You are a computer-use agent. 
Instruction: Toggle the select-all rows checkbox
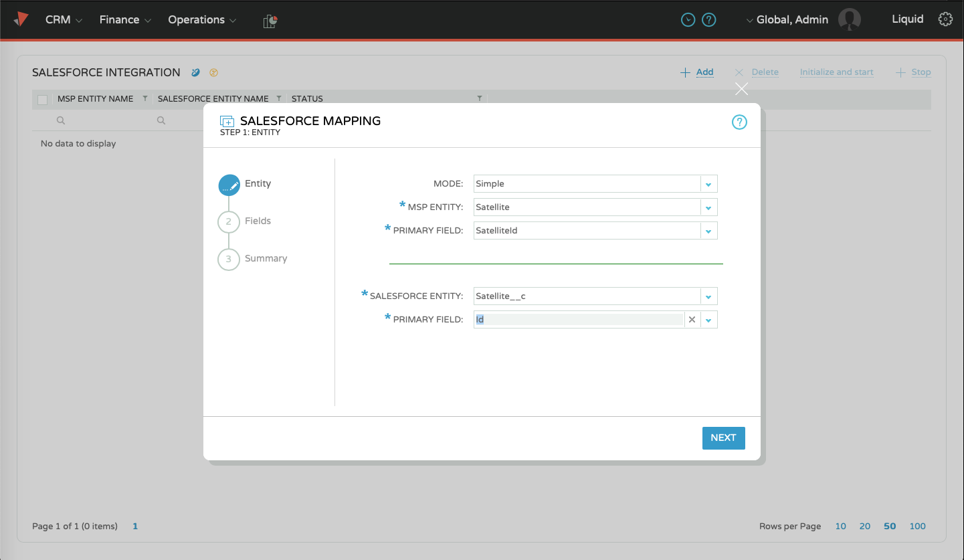pos(43,100)
